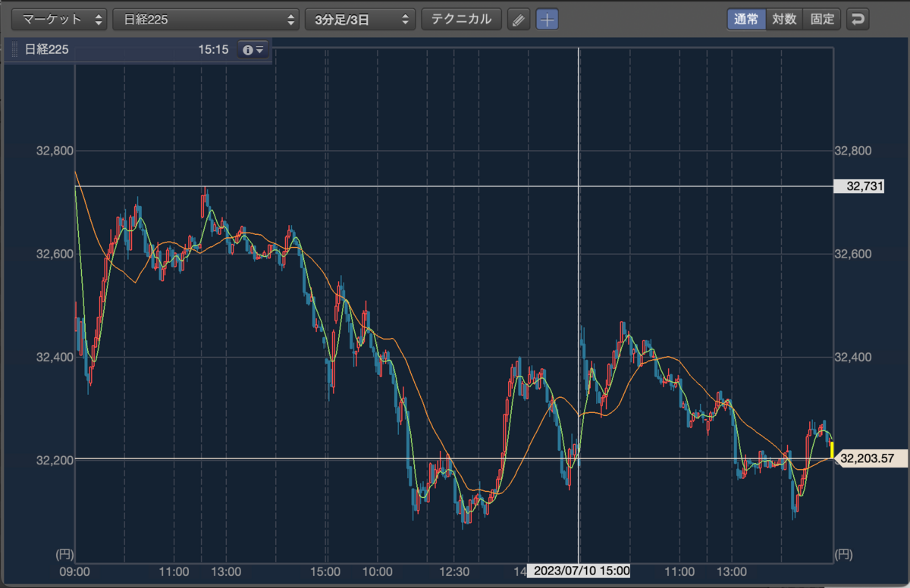Click the right 32,600 axis value
The height and width of the screenshot is (588, 910).
[x=852, y=254]
